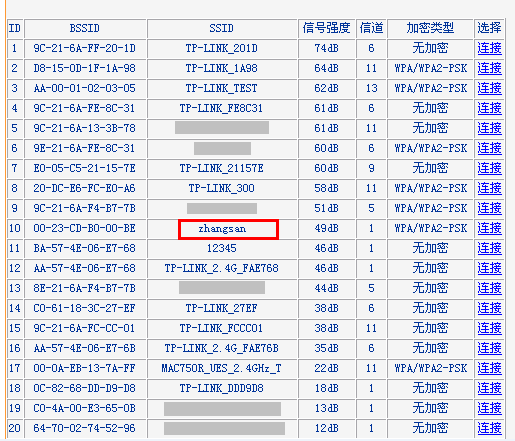The height and width of the screenshot is (441, 515).
Task: Connect to TP-LINK_21157E network
Action: [489, 168]
